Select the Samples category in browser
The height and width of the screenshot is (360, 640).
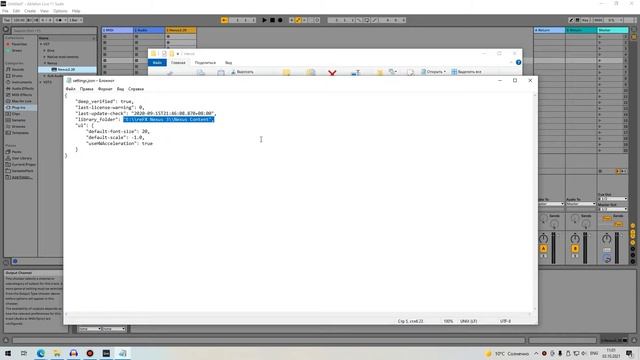click(18, 120)
